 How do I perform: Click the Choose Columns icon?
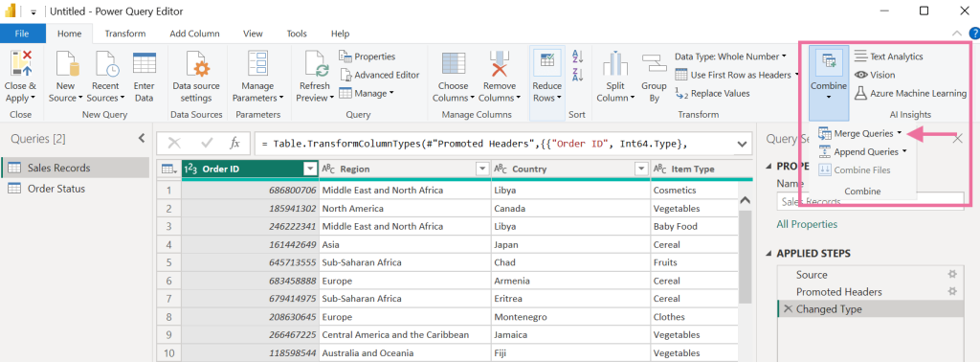point(453,64)
